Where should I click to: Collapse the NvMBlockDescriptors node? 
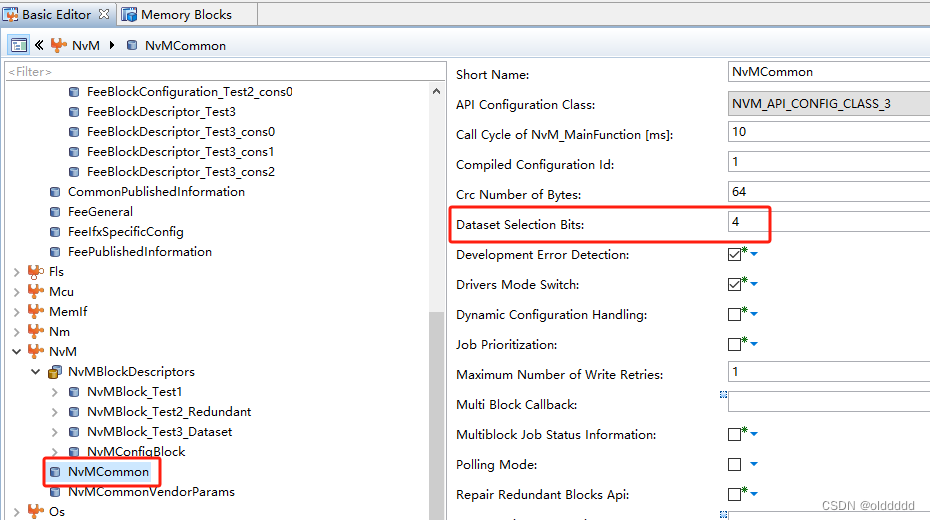pyautogui.click(x=36, y=372)
